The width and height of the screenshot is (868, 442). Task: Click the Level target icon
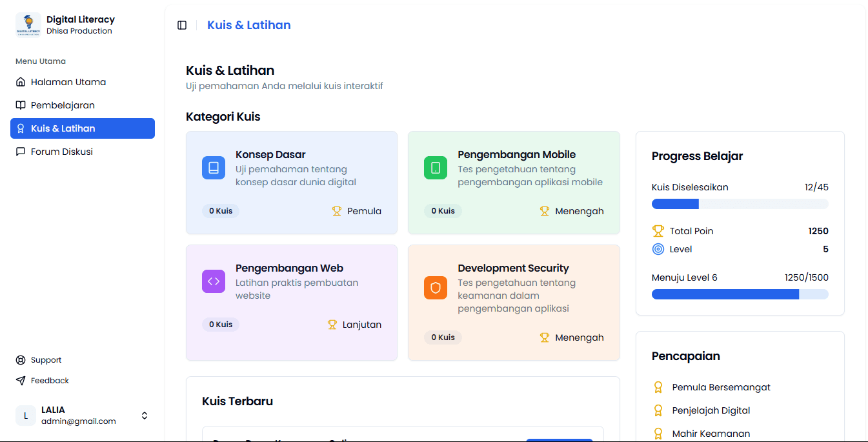[x=658, y=249]
